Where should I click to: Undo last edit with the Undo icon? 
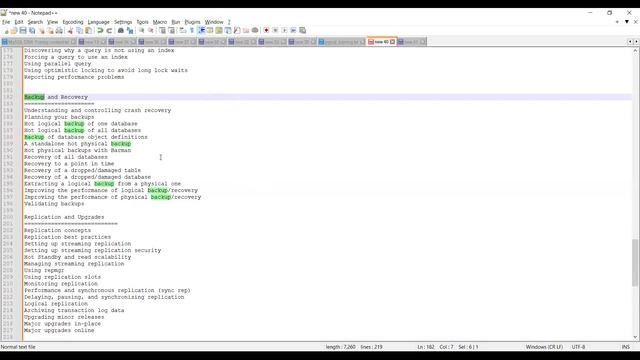(100, 31)
